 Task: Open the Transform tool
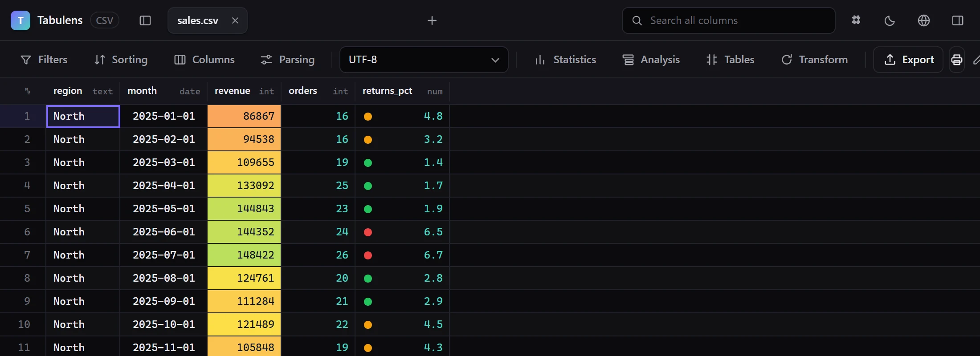point(815,60)
